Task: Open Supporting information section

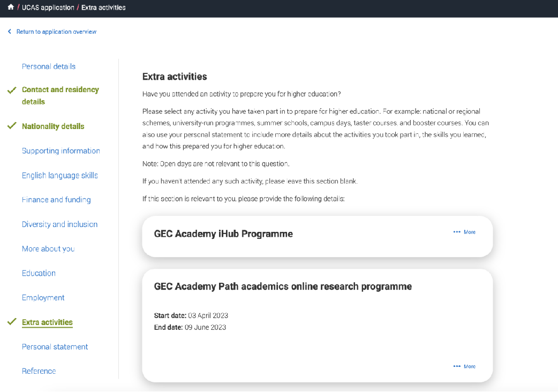Action: (x=61, y=151)
